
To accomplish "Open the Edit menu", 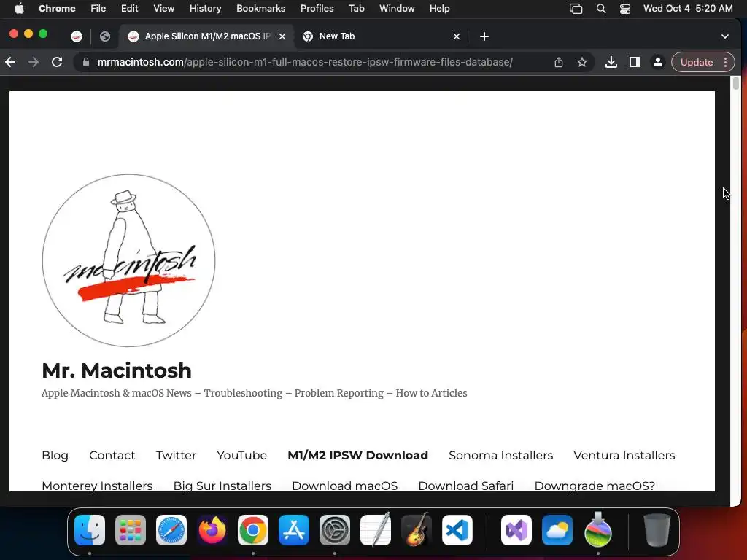I will pos(129,8).
